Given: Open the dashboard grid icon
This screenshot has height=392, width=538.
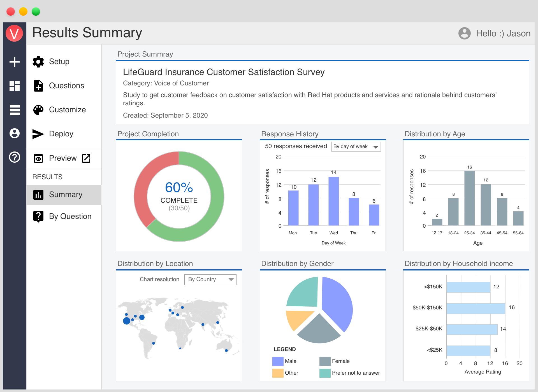Looking at the screenshot, I should (15, 86).
